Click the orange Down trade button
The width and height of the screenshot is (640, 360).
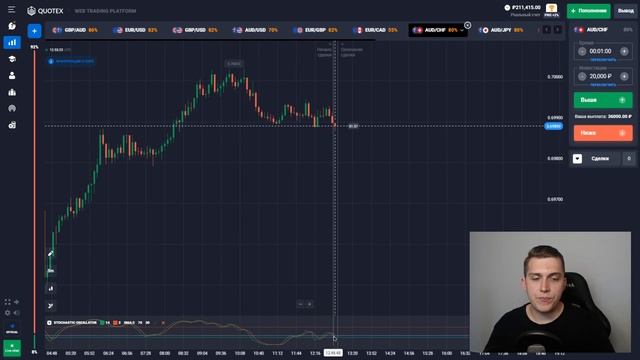coord(603,133)
